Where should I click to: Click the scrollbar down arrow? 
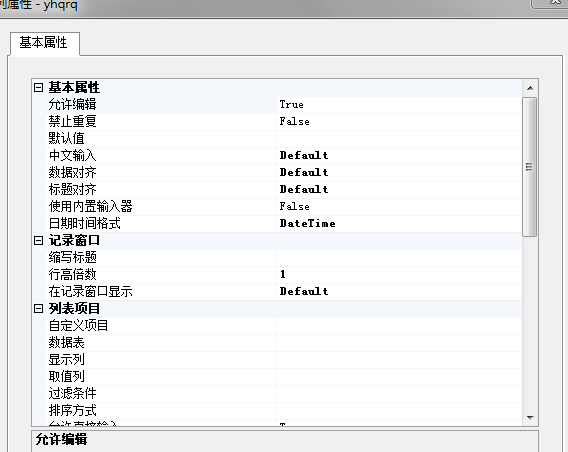pos(530,418)
